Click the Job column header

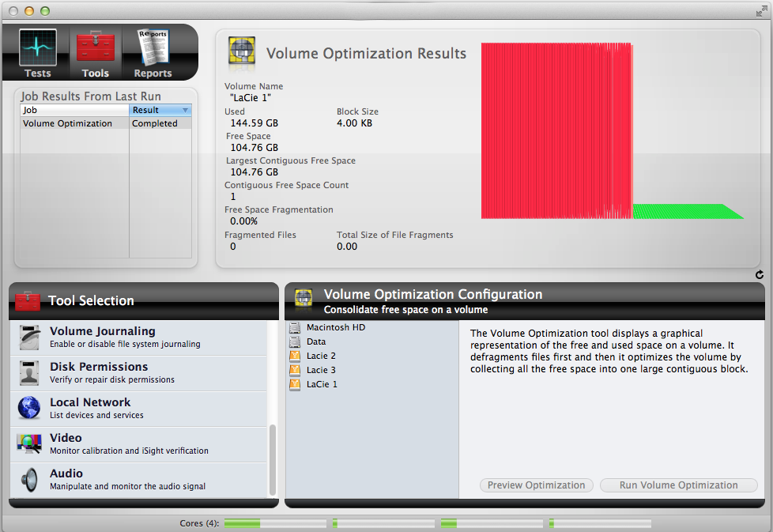(74, 110)
